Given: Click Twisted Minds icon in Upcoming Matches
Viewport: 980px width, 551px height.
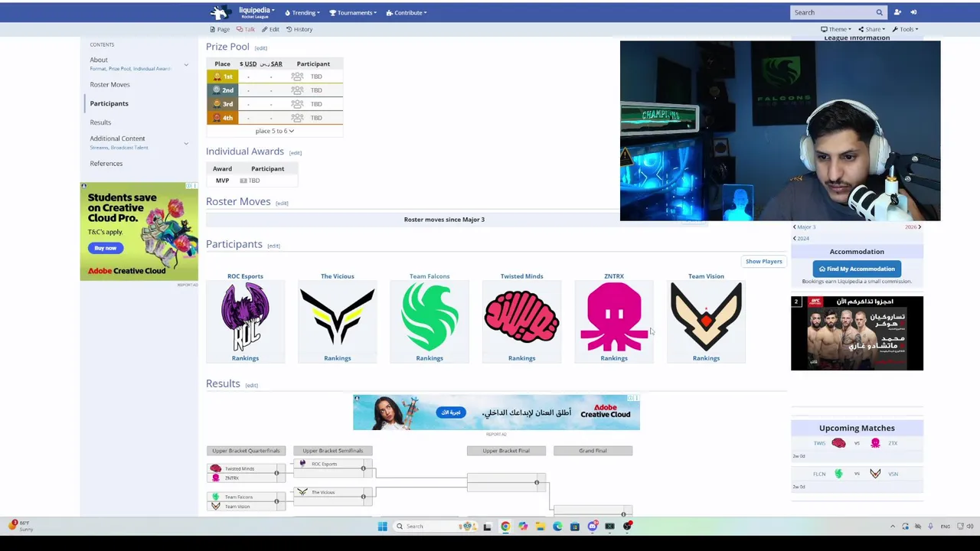Looking at the screenshot, I should (x=838, y=443).
